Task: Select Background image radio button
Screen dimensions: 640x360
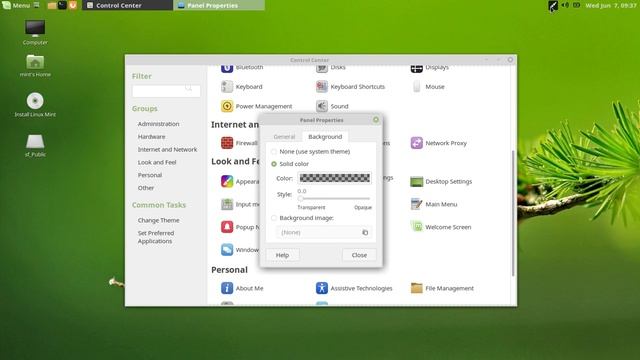Action: (274, 218)
